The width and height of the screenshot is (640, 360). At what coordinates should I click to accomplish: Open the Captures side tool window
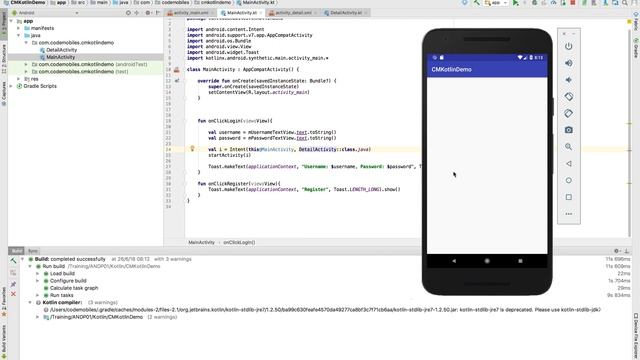(4, 93)
